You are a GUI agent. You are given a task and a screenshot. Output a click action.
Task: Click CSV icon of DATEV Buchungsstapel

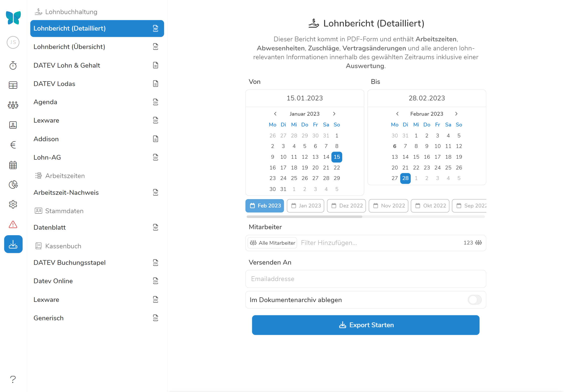[155, 262]
